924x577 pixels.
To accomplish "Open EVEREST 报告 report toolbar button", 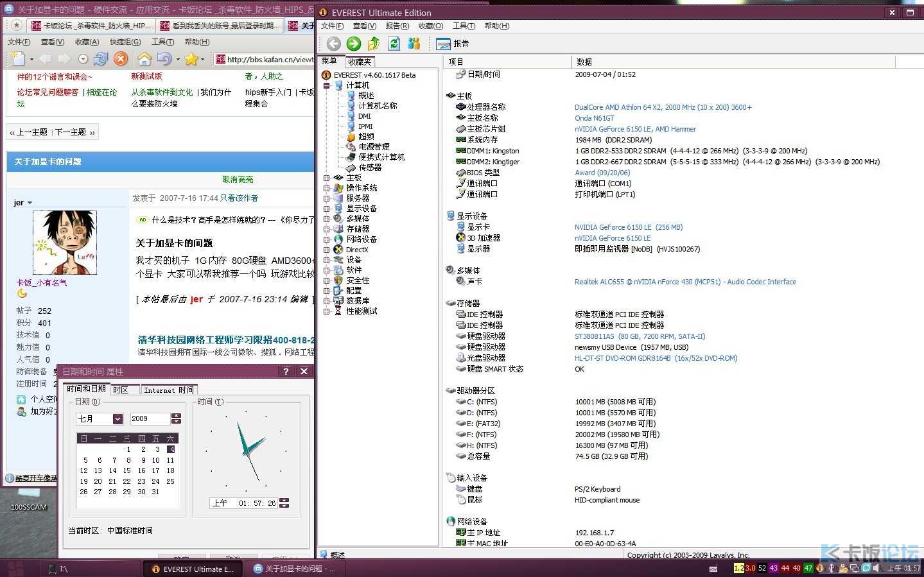I will (453, 44).
